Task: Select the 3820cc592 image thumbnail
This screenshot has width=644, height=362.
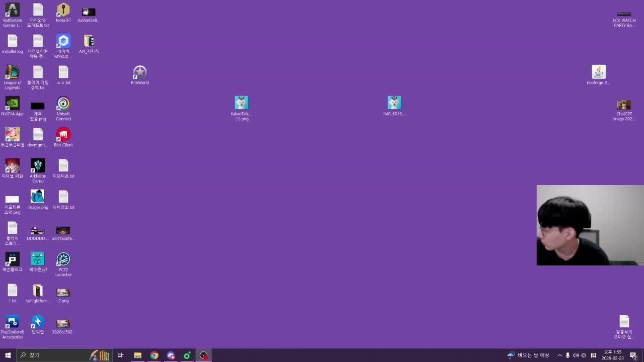Action: 63,326
